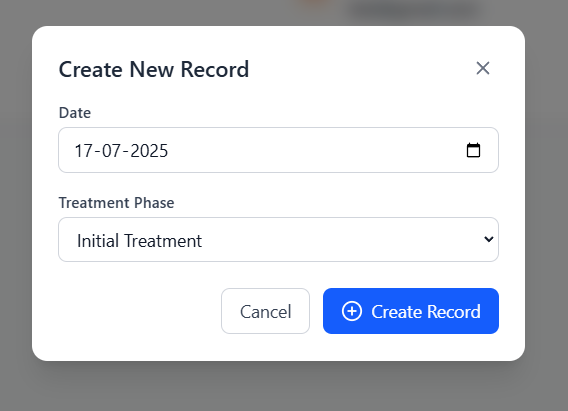Click the Create New Record heading

pyautogui.click(x=154, y=69)
